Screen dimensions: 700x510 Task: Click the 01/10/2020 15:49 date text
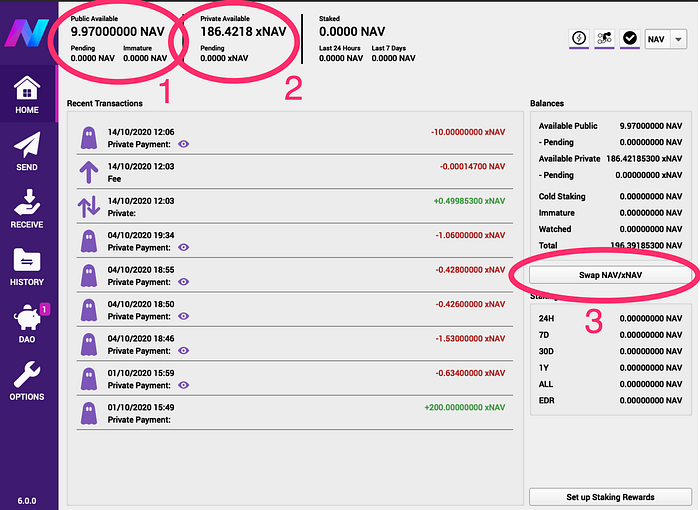point(141,407)
